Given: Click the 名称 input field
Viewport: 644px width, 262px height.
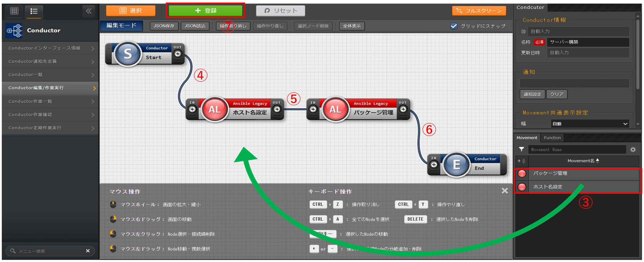Looking at the screenshot, I should 588,42.
